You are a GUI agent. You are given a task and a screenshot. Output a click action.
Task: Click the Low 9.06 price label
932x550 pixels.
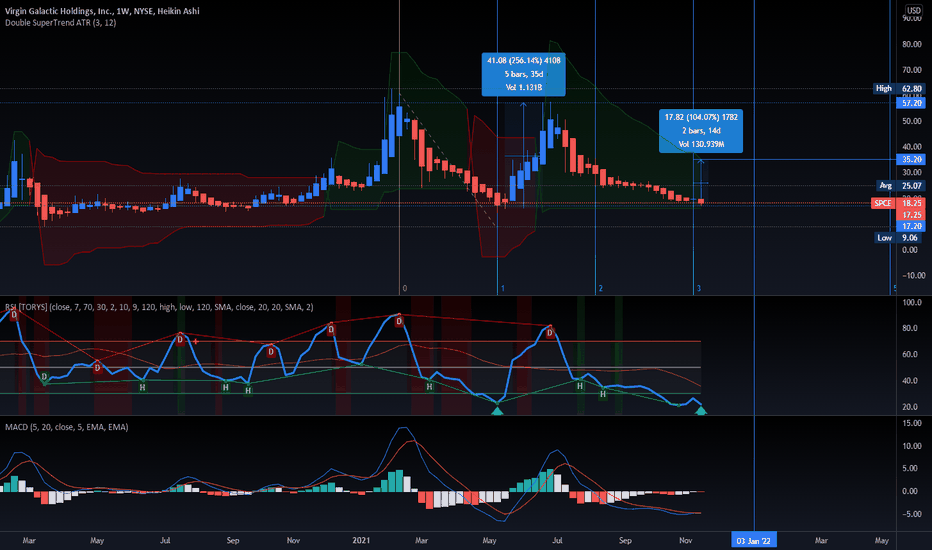[899, 237]
